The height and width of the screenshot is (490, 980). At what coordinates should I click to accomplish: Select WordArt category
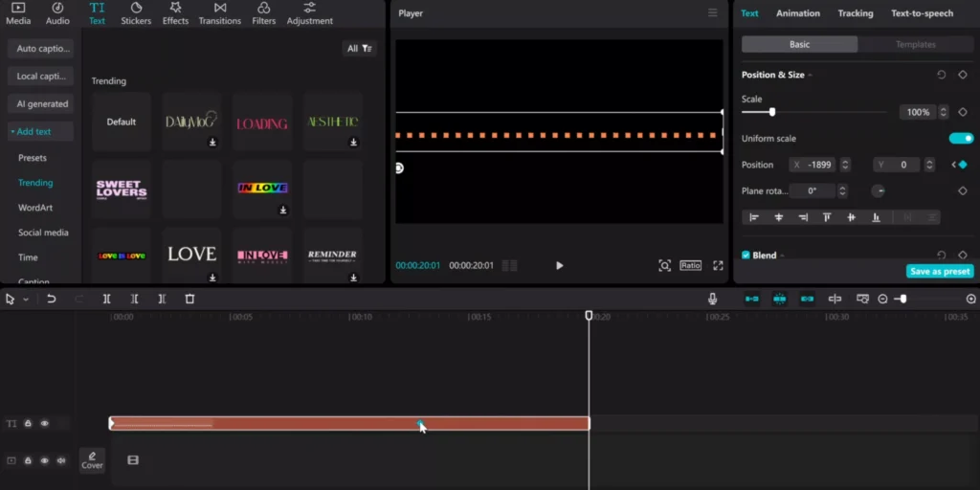pos(35,208)
